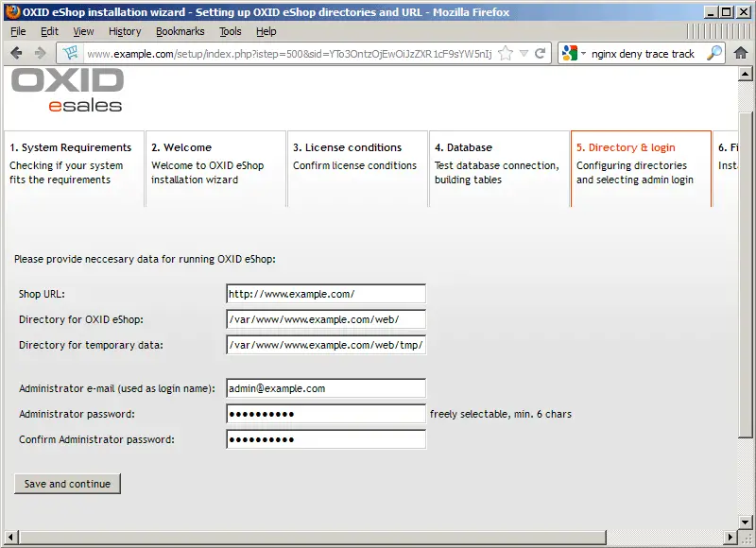Open the Bookmarks menu
The width and height of the screenshot is (756, 548).
click(180, 32)
